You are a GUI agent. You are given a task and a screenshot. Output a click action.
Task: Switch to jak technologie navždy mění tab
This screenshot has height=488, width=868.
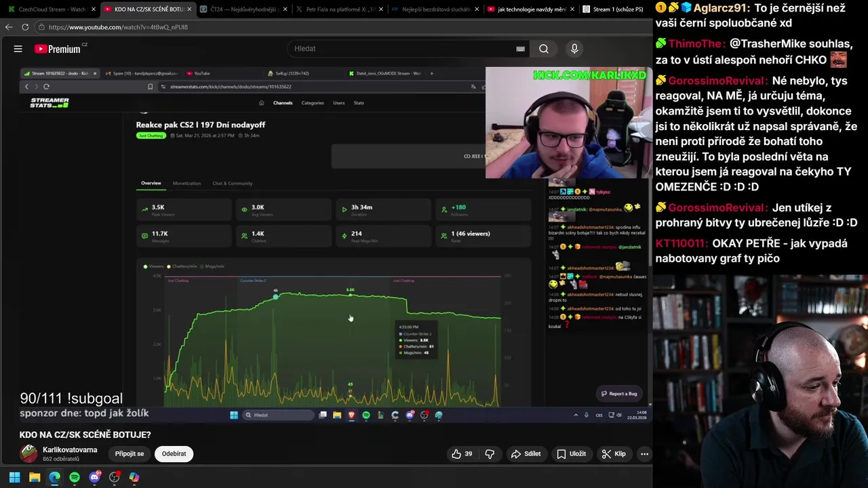(x=531, y=9)
